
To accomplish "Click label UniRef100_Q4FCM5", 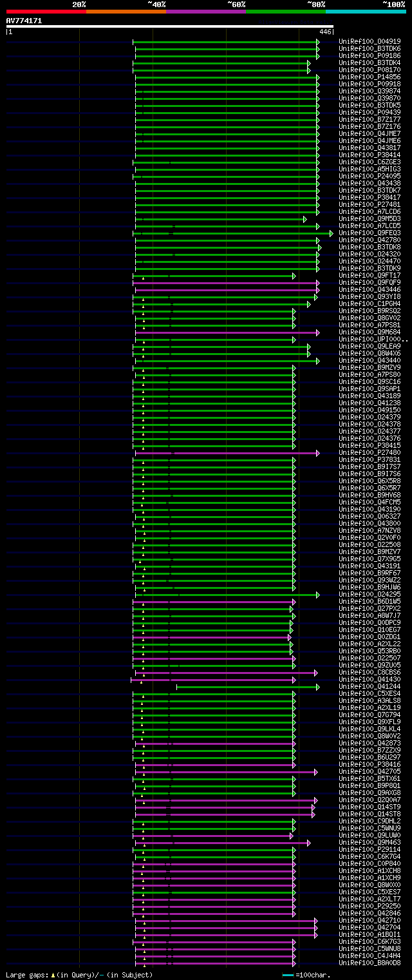I will coord(370,503).
